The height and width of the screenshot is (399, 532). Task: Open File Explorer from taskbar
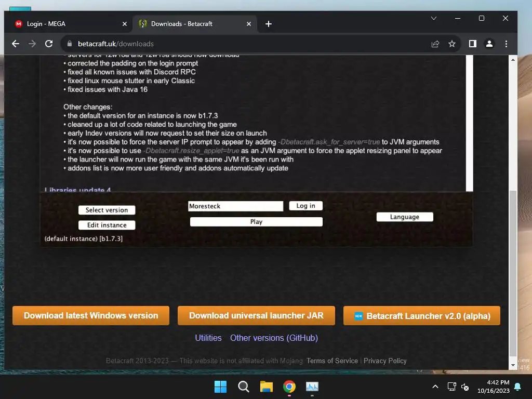(x=267, y=387)
